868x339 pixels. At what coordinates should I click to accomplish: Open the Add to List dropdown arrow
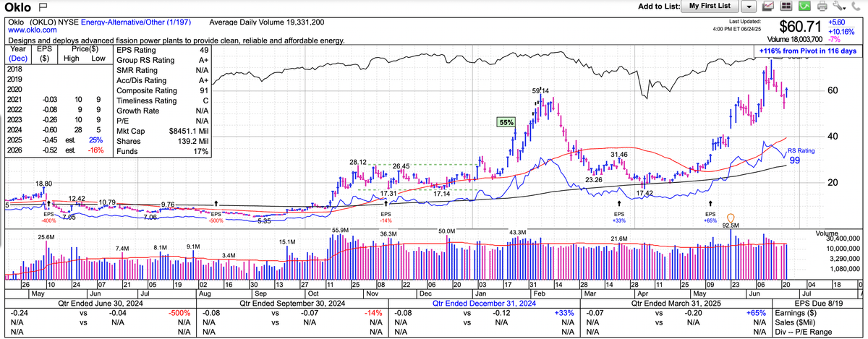click(749, 7)
